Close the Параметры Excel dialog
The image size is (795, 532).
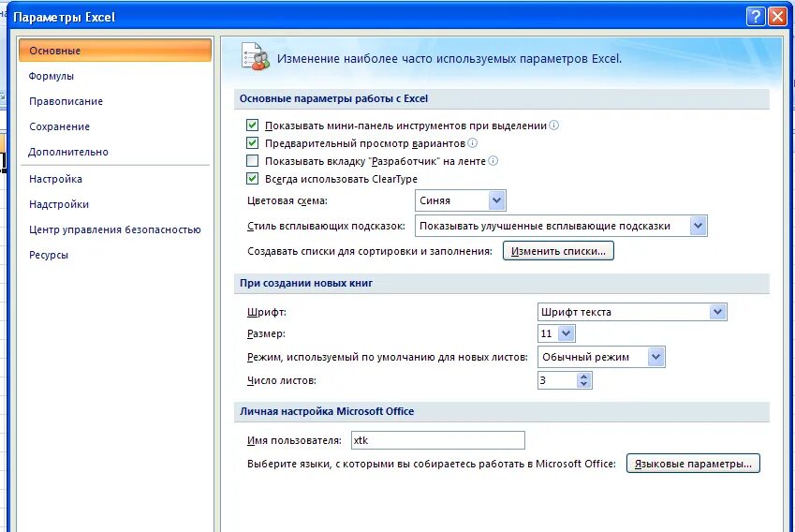pyautogui.click(x=777, y=17)
